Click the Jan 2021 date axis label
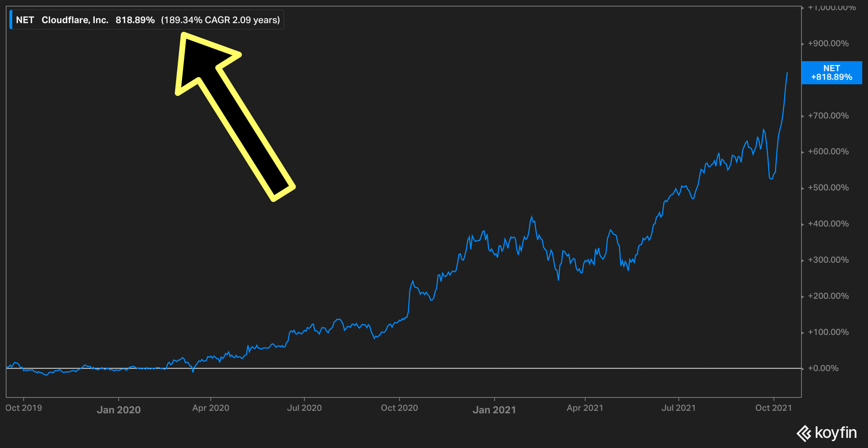Image resolution: width=868 pixels, height=448 pixels. coord(494,410)
